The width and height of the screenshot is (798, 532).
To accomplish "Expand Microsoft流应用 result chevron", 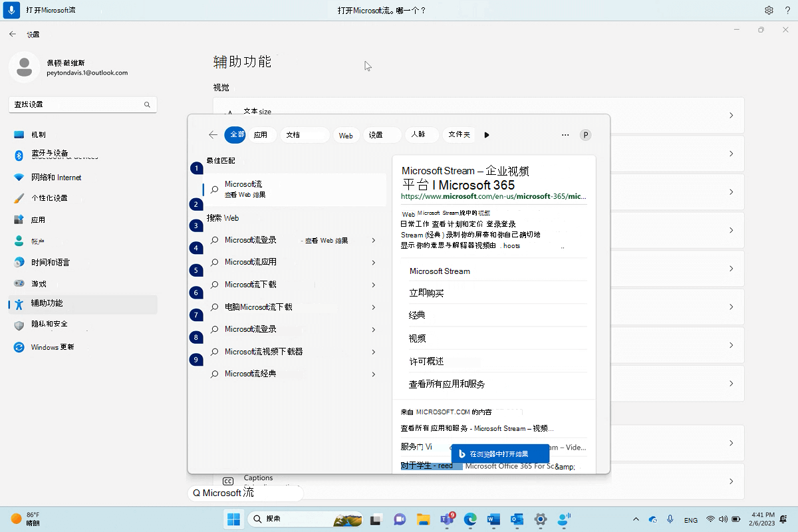I will (x=374, y=263).
